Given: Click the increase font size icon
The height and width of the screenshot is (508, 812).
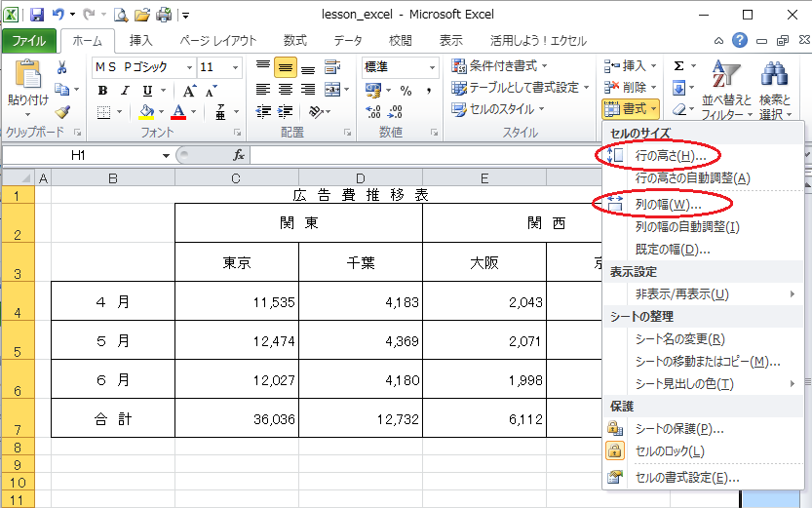Looking at the screenshot, I should (190, 91).
